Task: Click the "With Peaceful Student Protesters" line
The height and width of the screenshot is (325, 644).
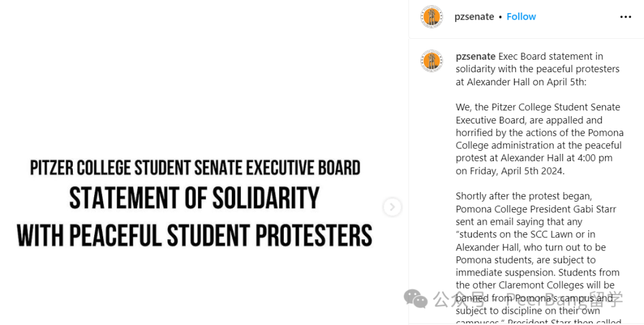Action: point(194,235)
